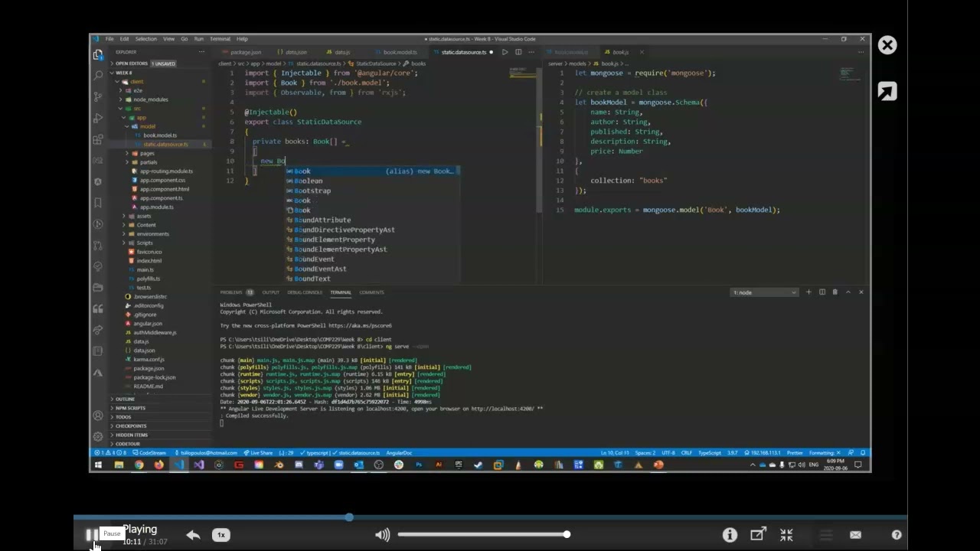The image size is (980, 551).
Task: Click TypeScript language mode in status bar
Action: coord(710,453)
